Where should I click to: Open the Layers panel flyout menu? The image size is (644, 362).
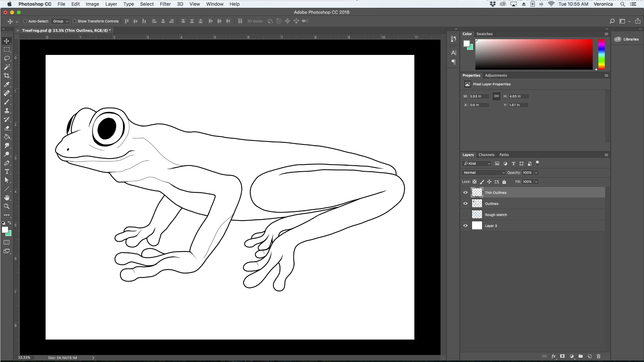(x=606, y=155)
